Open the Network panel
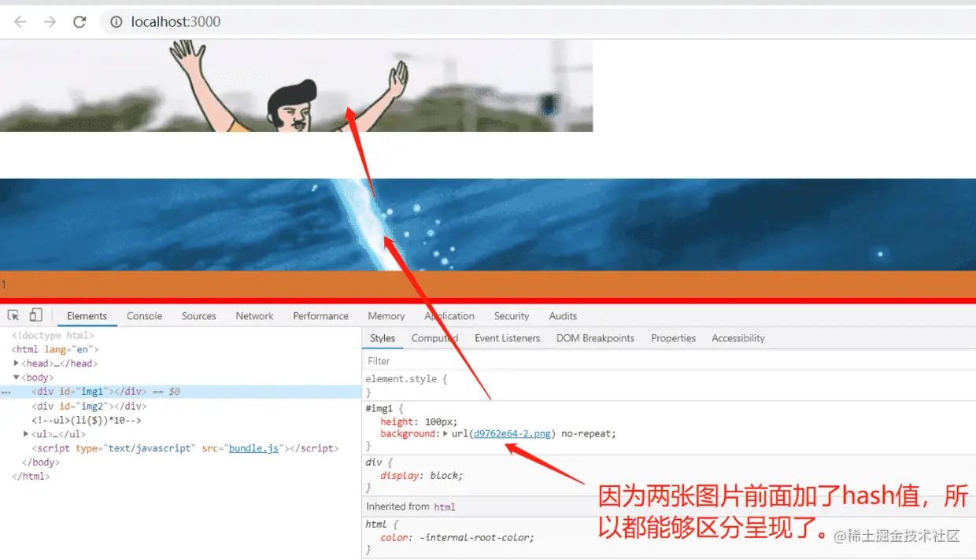Screen dimensions: 976x560 pyautogui.click(x=254, y=316)
